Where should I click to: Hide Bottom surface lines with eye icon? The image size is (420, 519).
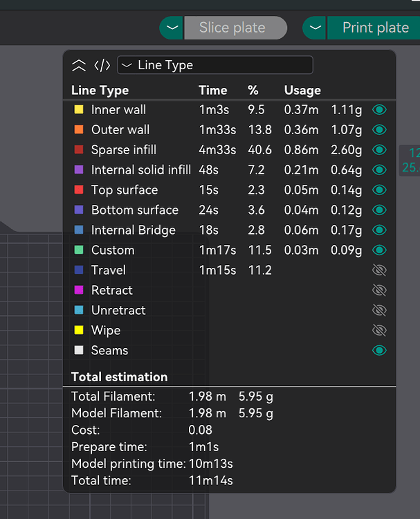[379, 210]
